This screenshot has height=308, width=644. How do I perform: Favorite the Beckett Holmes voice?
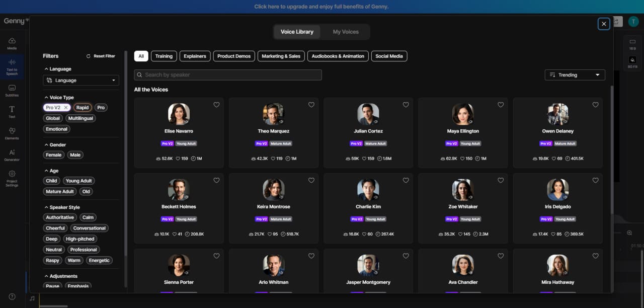(216, 180)
